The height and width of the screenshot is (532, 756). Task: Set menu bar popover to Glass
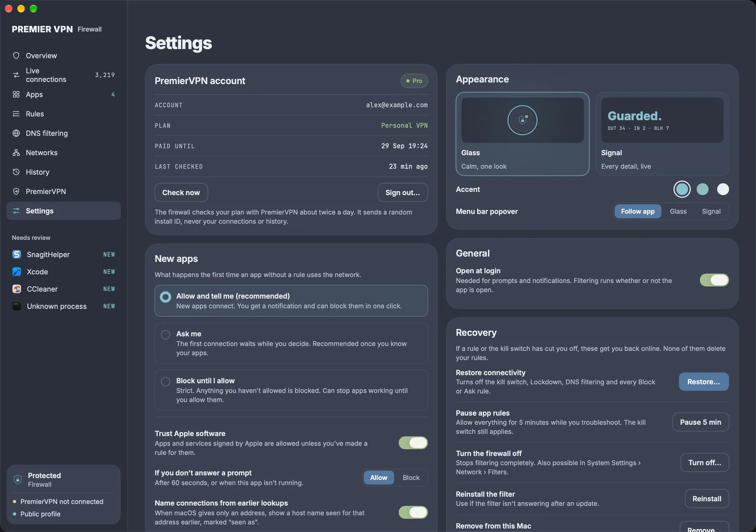pos(678,211)
